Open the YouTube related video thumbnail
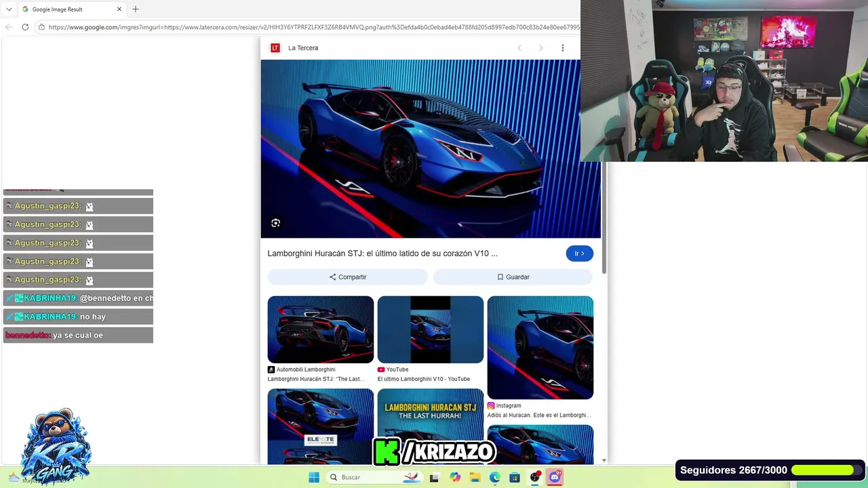868x488 pixels. [x=431, y=329]
